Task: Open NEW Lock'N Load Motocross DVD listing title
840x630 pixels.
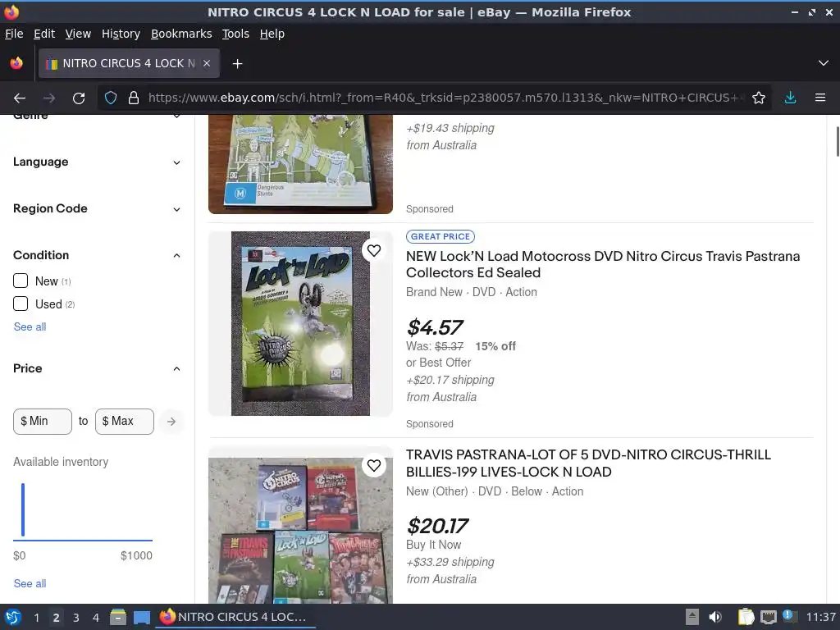Action: (603, 264)
